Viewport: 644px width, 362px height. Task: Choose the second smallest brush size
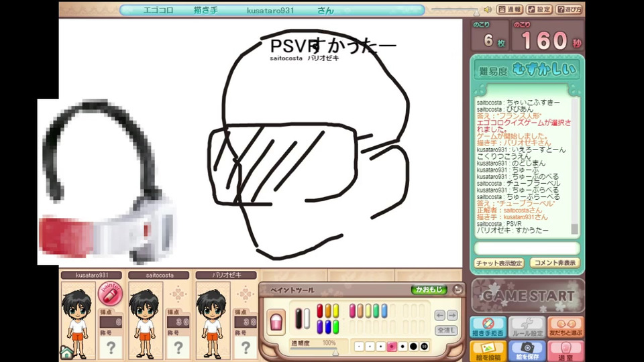[x=370, y=347]
